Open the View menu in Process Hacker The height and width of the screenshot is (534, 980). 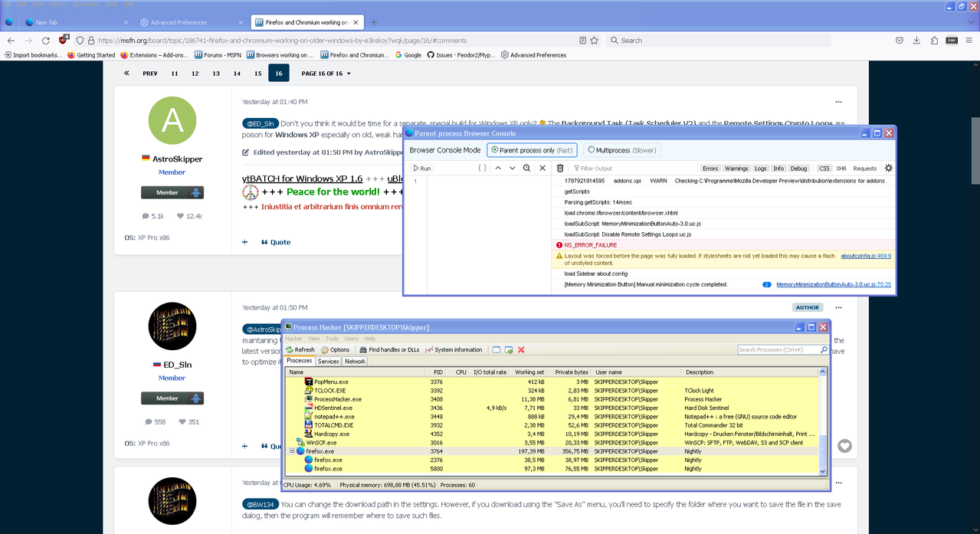coord(314,338)
